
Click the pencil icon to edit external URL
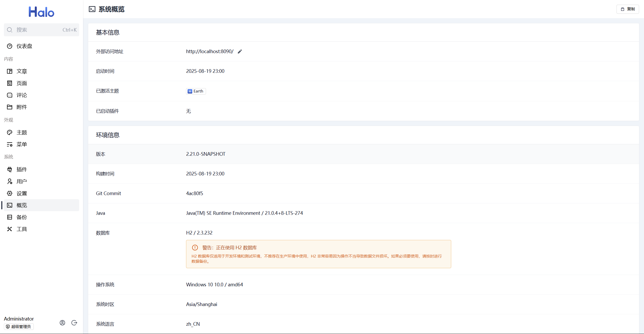pos(240,52)
